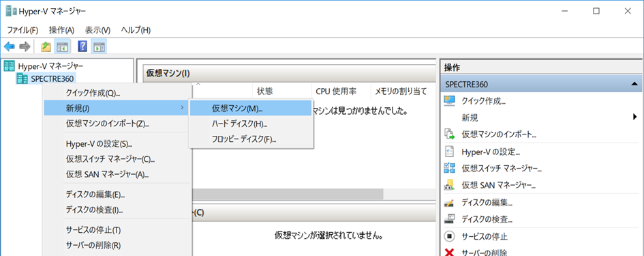
Task: Click the SPECTRE360 server icon in tree
Action: (x=22, y=79)
